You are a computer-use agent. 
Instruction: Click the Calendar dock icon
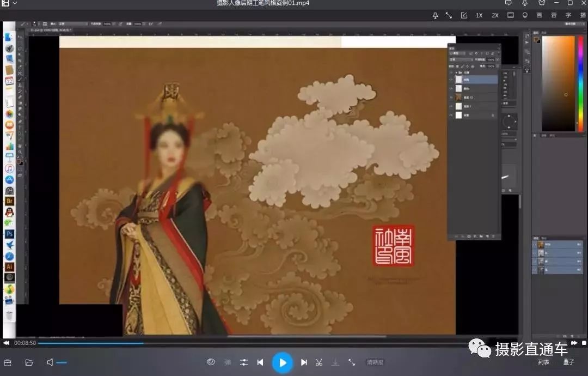point(9,81)
